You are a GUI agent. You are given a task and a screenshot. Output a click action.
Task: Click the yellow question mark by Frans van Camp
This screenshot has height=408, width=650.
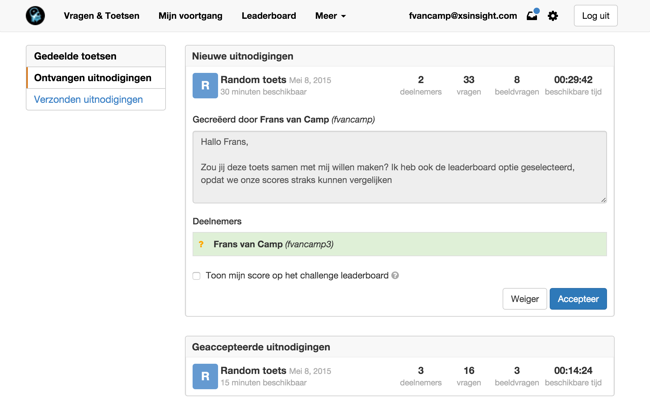(201, 244)
